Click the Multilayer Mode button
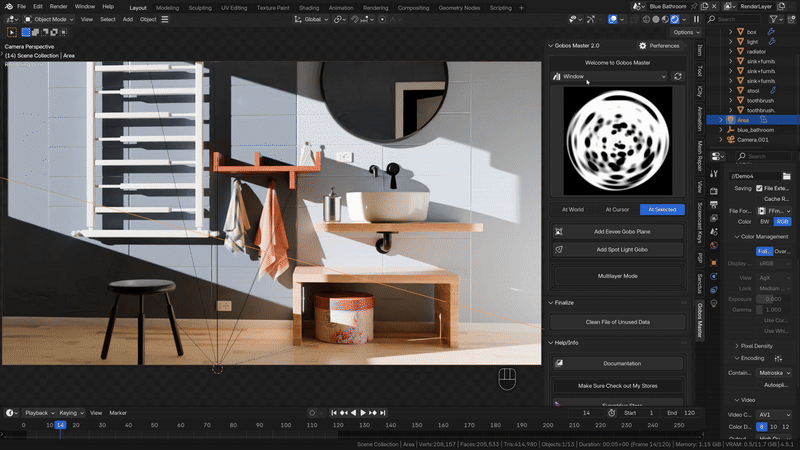800x450 pixels. tap(617, 276)
